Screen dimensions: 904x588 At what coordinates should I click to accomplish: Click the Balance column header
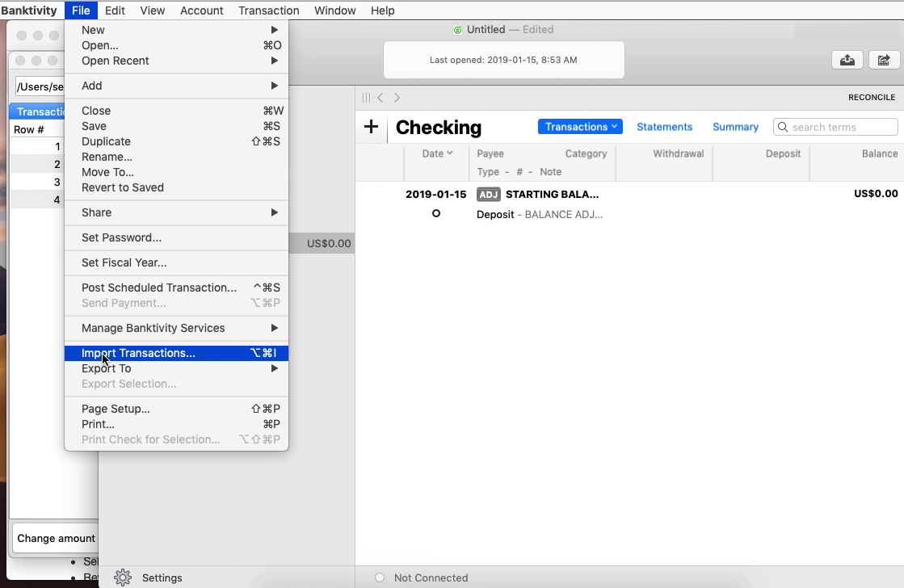click(879, 153)
